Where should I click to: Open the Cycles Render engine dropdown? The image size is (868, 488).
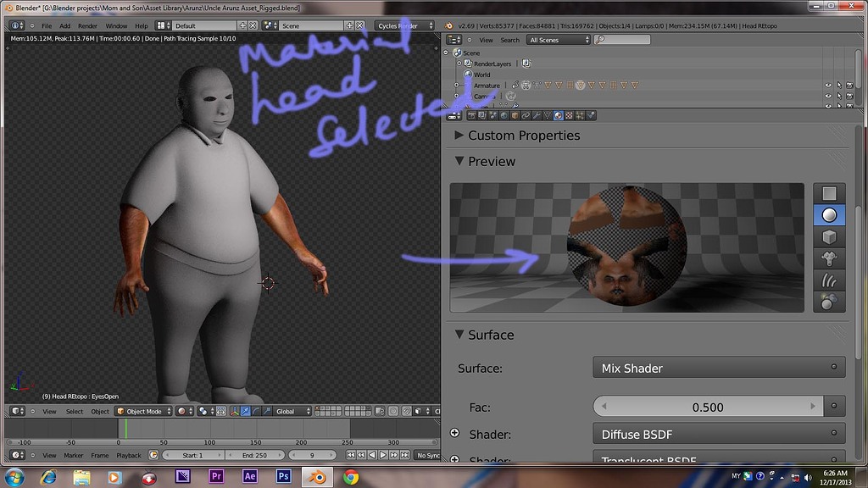point(404,25)
